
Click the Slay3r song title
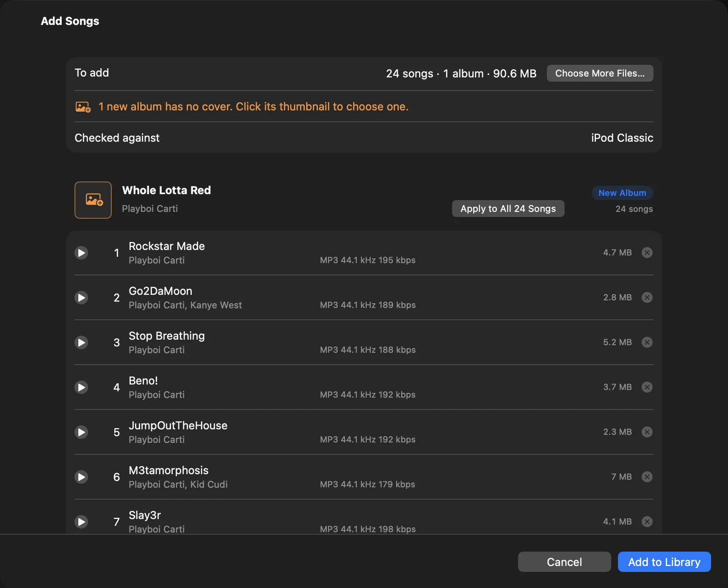tap(145, 515)
